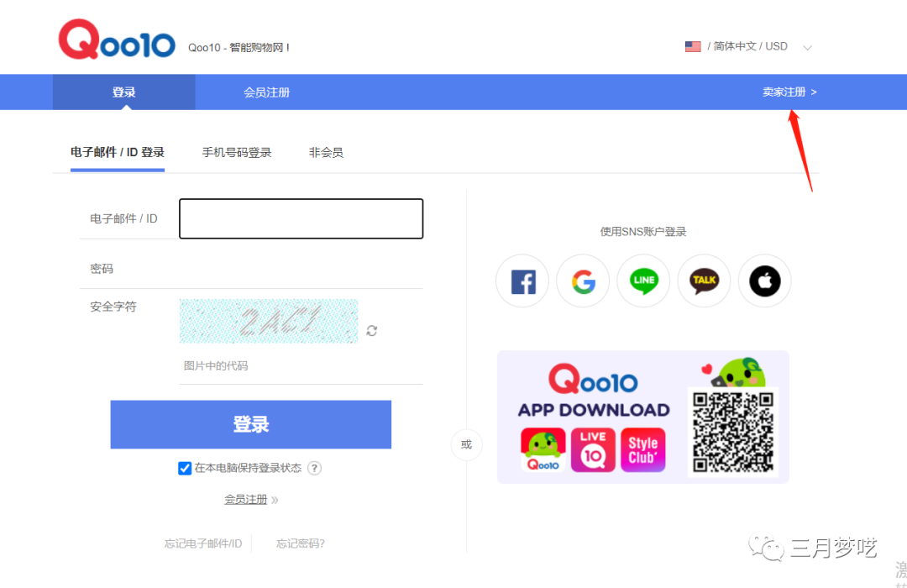Click the 图片中的代码 captcha input field
Viewport: 907px width, 588px height.
[x=301, y=365]
